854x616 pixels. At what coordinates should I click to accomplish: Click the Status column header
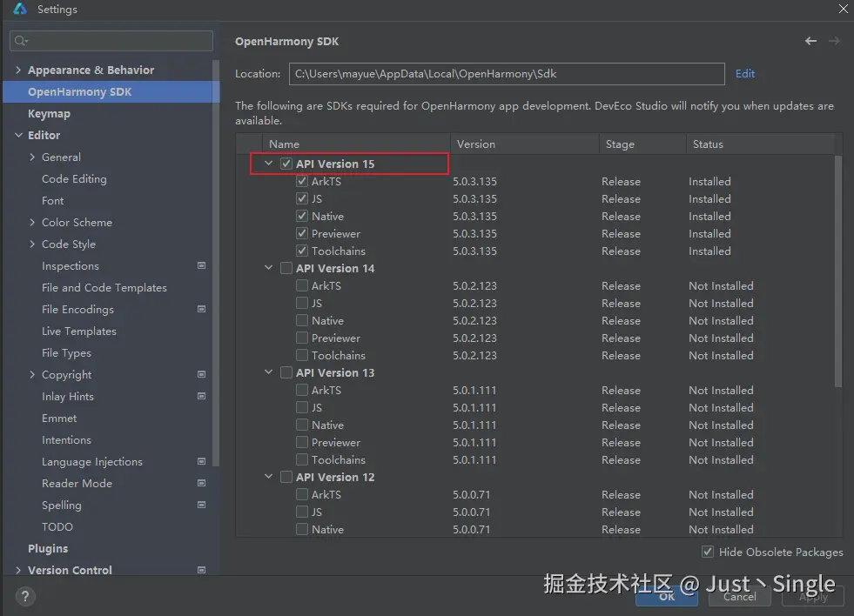pos(760,144)
